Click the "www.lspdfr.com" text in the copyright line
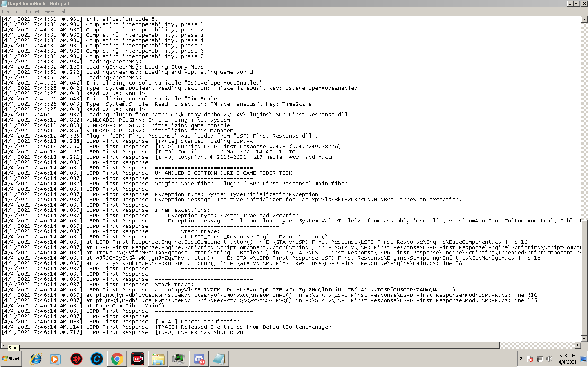Viewport: 588px width, 367px height. click(x=312, y=157)
